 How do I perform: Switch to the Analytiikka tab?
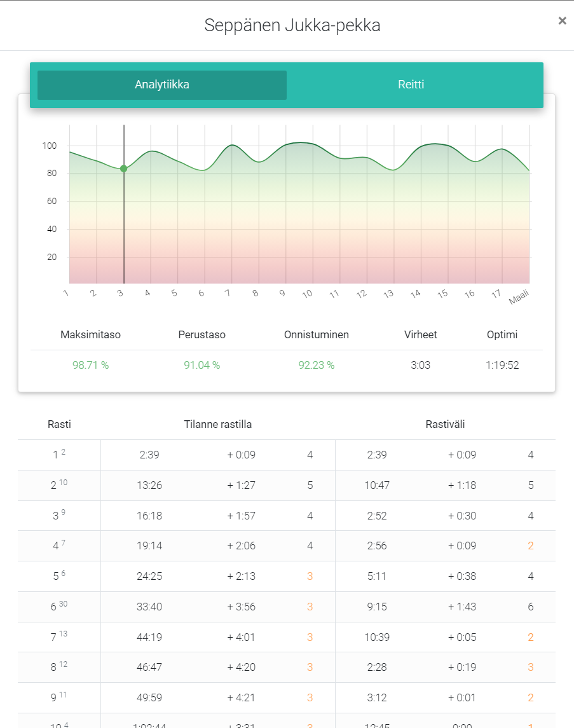(x=161, y=85)
